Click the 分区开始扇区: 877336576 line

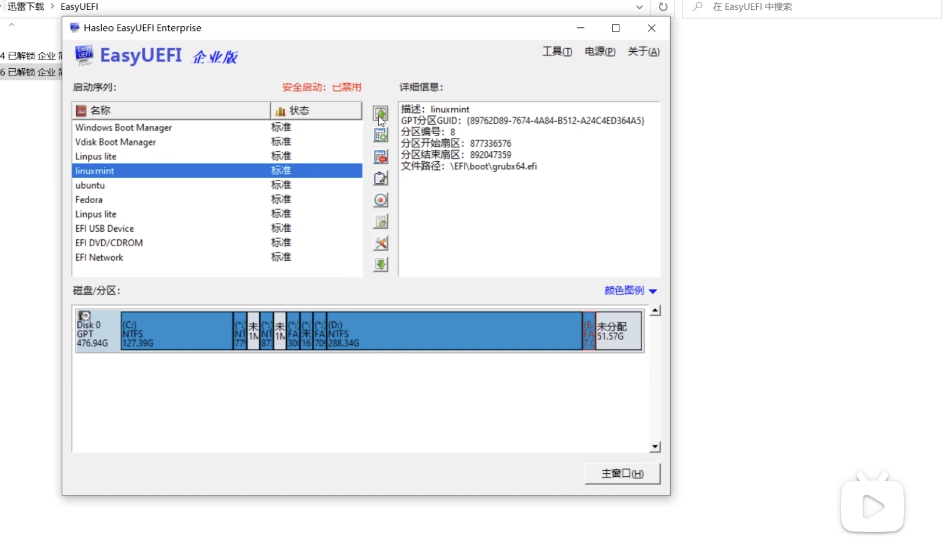456,143
